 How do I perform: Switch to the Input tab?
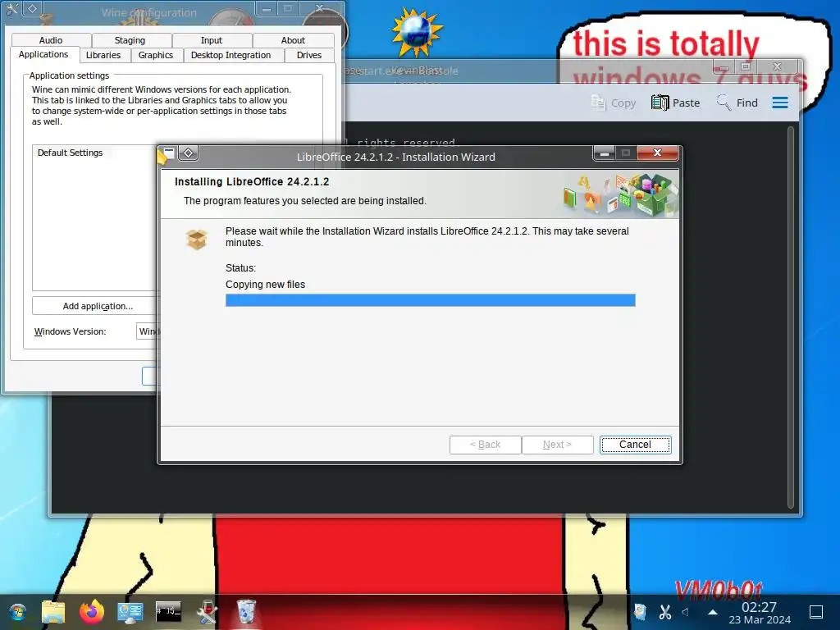pos(212,40)
